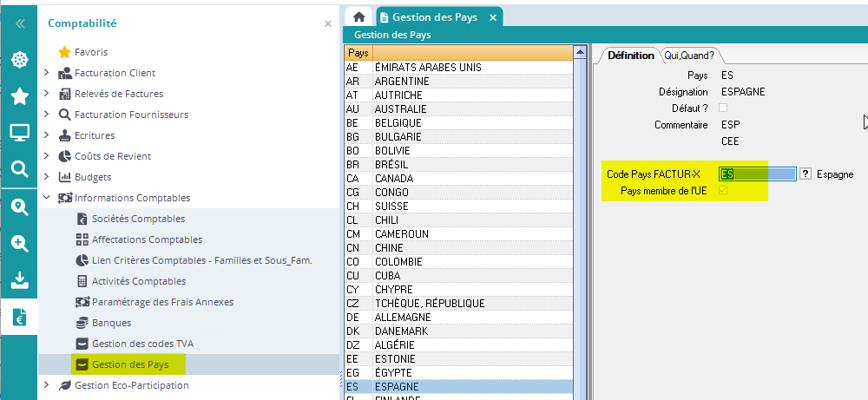Expand Gestion Eco-Participation node
Viewport: 868px width, 400px height.
click(x=46, y=385)
